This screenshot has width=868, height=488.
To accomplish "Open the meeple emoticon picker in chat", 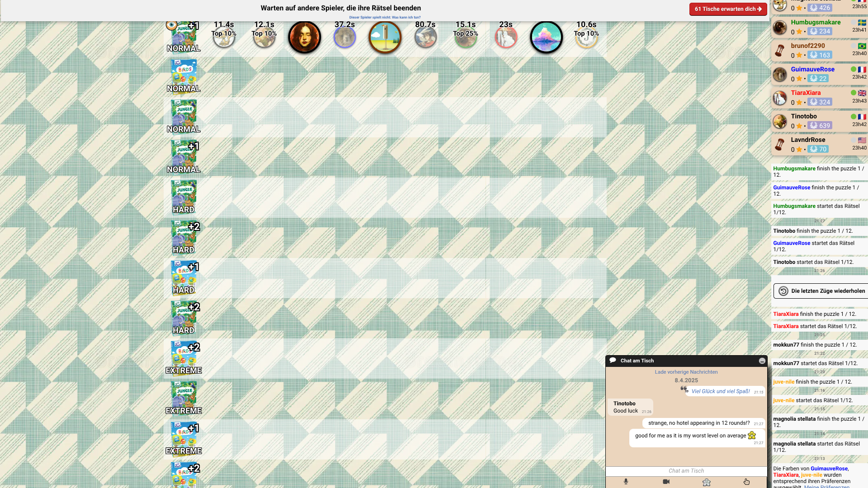I will 707,482.
